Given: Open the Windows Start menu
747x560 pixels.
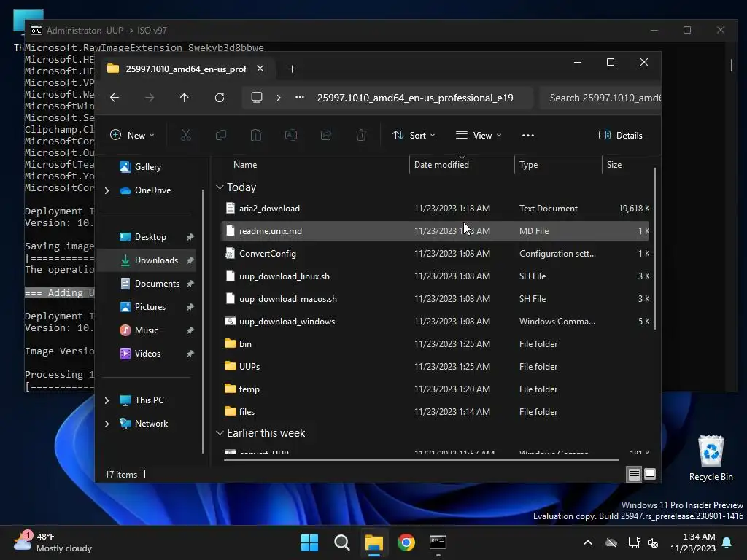Looking at the screenshot, I should click(309, 542).
